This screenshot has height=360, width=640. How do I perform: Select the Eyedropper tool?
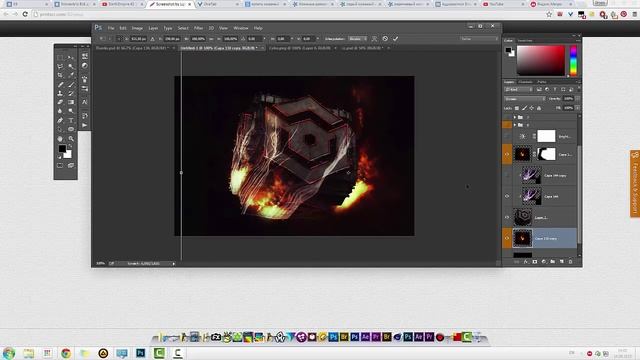(71, 76)
